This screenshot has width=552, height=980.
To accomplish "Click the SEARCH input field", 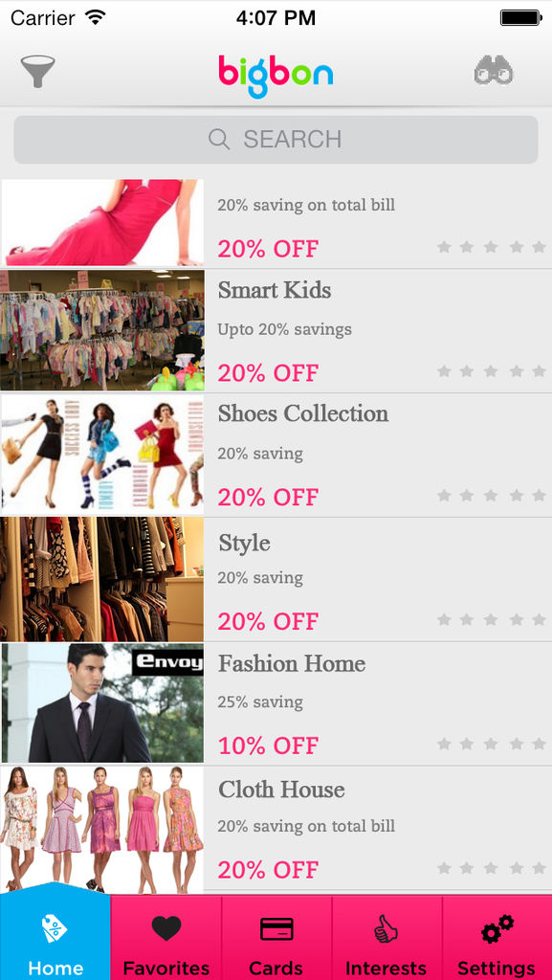I will pyautogui.click(x=276, y=140).
